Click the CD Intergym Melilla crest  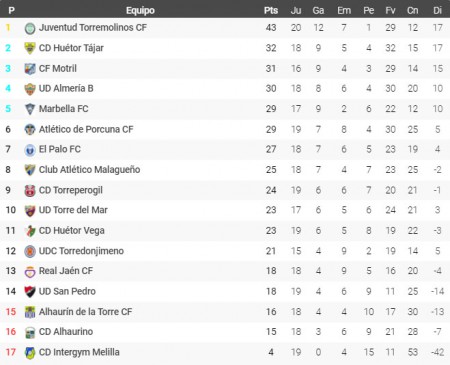coord(30,353)
